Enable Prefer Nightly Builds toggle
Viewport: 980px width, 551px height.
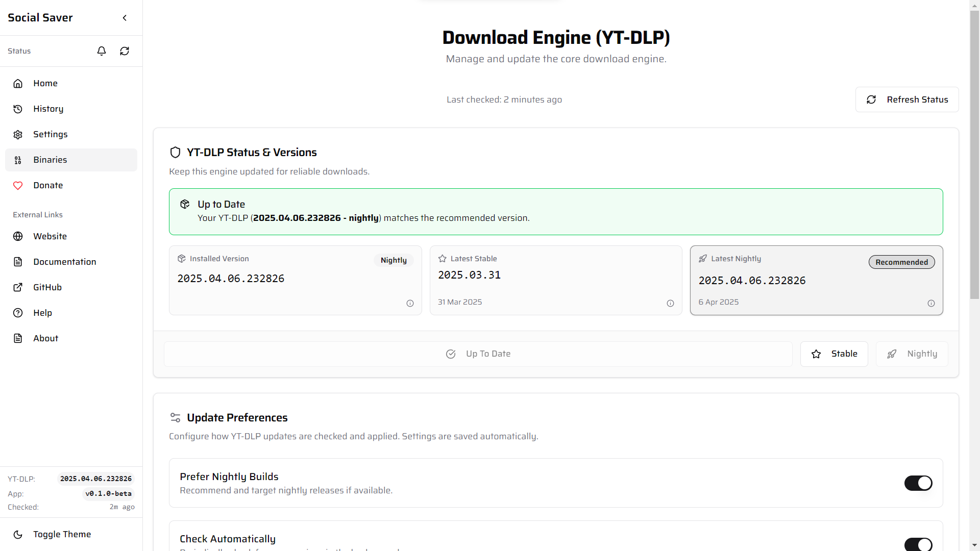click(x=918, y=483)
